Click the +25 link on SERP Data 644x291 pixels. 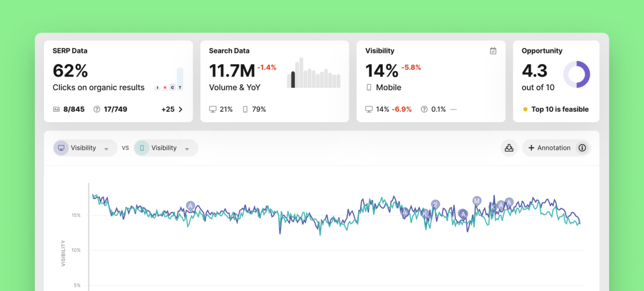tap(169, 109)
